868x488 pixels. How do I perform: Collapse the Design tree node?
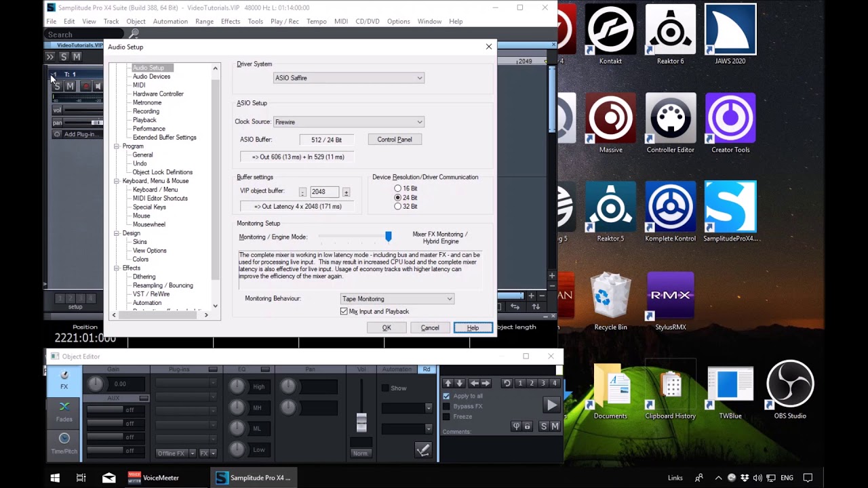coord(117,233)
